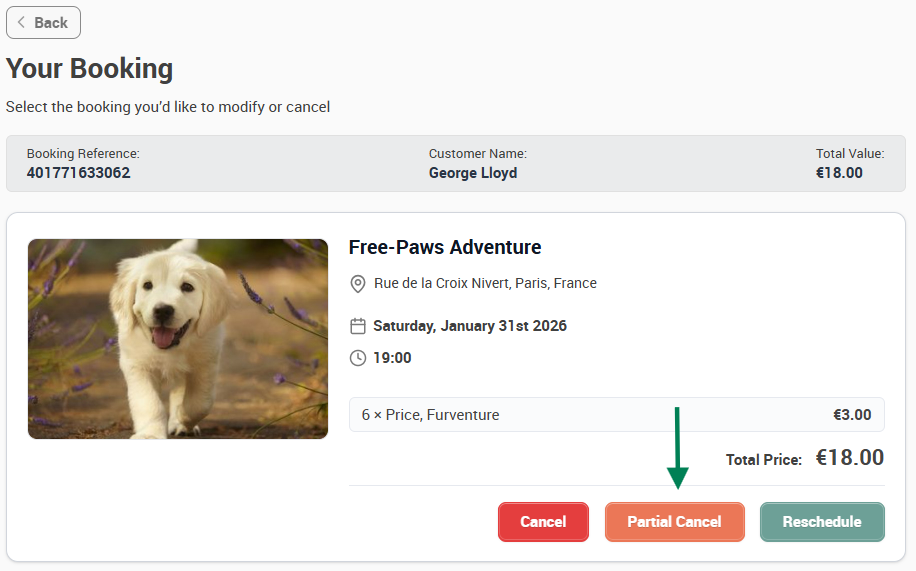Click the Rue de la Croix Nivert address

[x=485, y=283]
